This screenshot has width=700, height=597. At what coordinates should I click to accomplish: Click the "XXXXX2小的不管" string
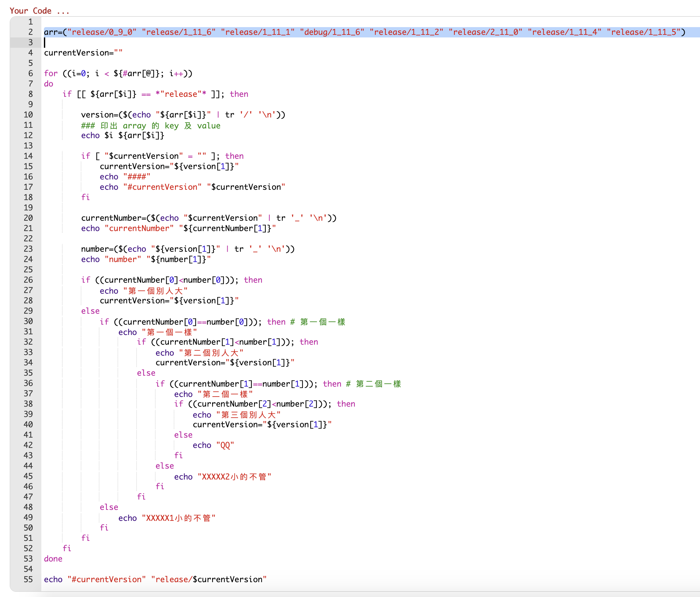click(x=234, y=477)
